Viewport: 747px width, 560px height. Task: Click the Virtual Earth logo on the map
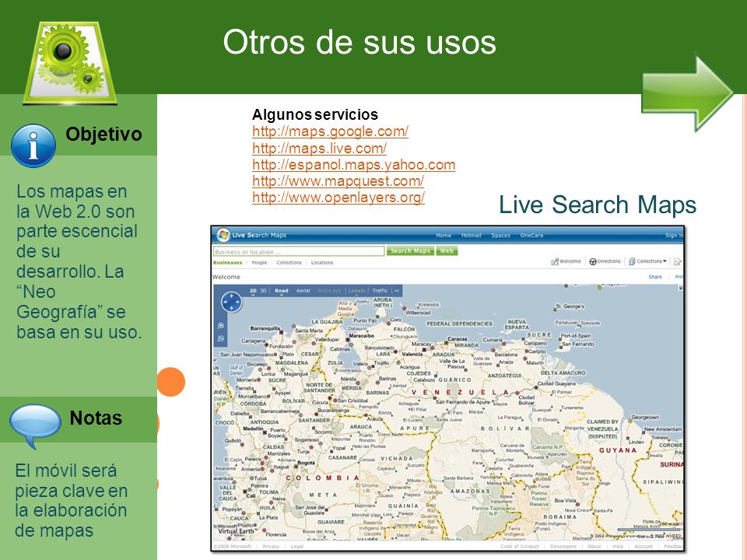237,531
